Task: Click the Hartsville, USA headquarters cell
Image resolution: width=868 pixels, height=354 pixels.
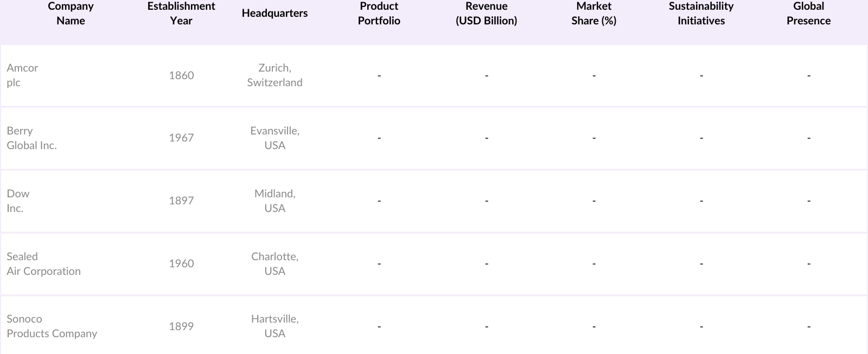Action: click(x=275, y=326)
